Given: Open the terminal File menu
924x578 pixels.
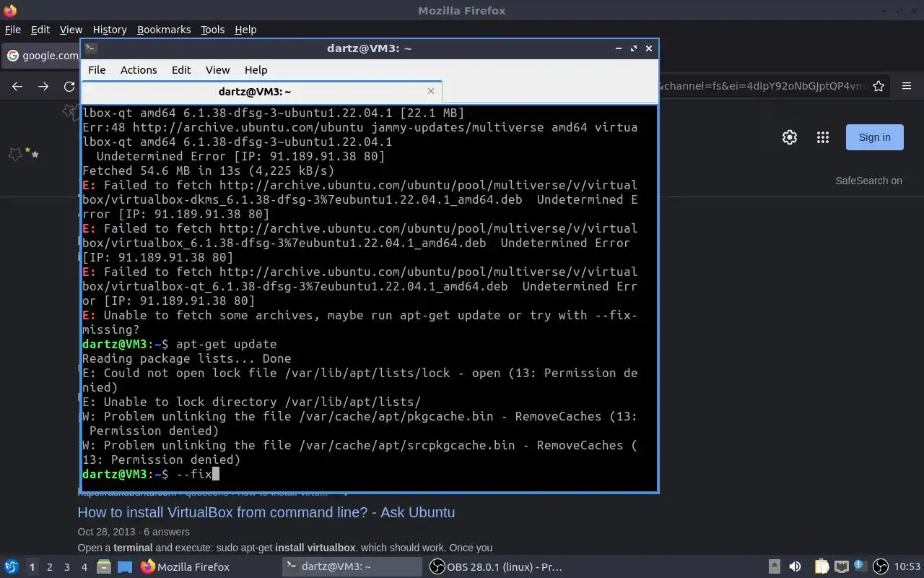Looking at the screenshot, I should [x=97, y=70].
